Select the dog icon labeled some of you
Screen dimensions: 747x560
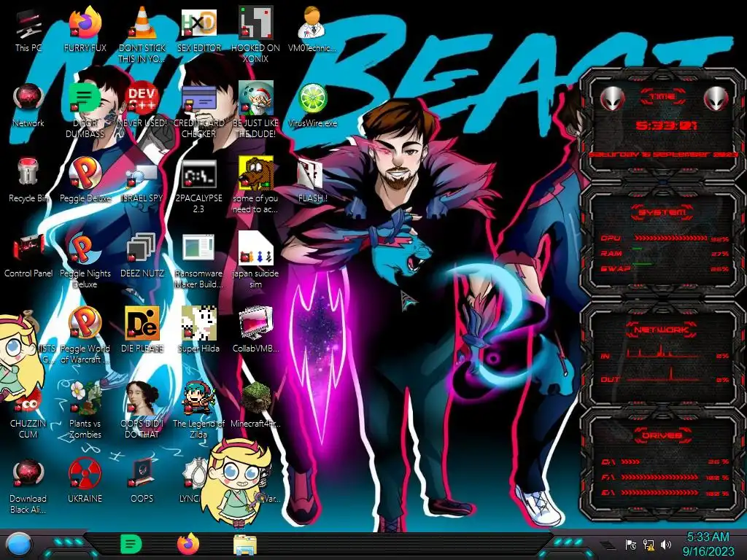tap(255, 174)
